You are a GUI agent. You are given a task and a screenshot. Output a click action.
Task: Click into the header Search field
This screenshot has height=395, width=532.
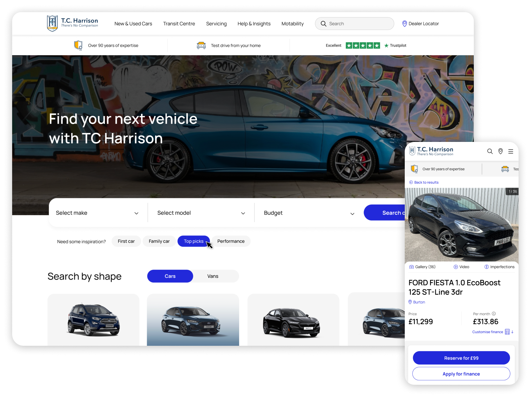click(358, 24)
